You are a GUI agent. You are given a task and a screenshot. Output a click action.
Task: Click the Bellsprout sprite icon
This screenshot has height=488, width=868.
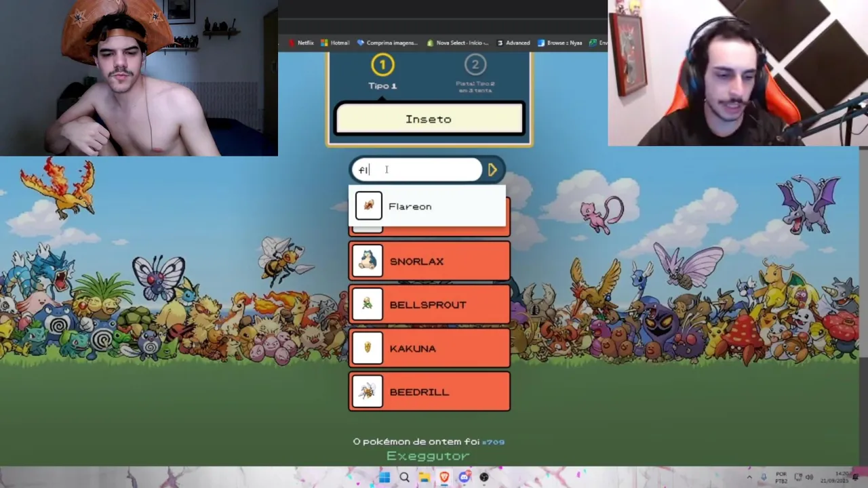368,305
